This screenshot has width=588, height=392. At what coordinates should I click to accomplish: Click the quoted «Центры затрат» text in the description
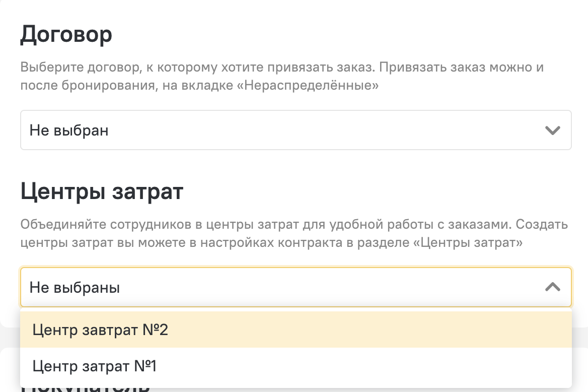pyautogui.click(x=468, y=242)
